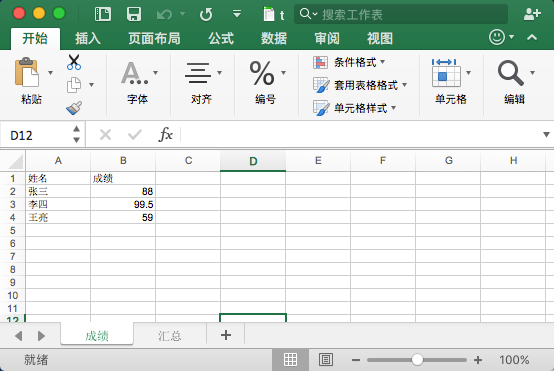Zoom in with the plus button
The image size is (554, 371).
[478, 360]
